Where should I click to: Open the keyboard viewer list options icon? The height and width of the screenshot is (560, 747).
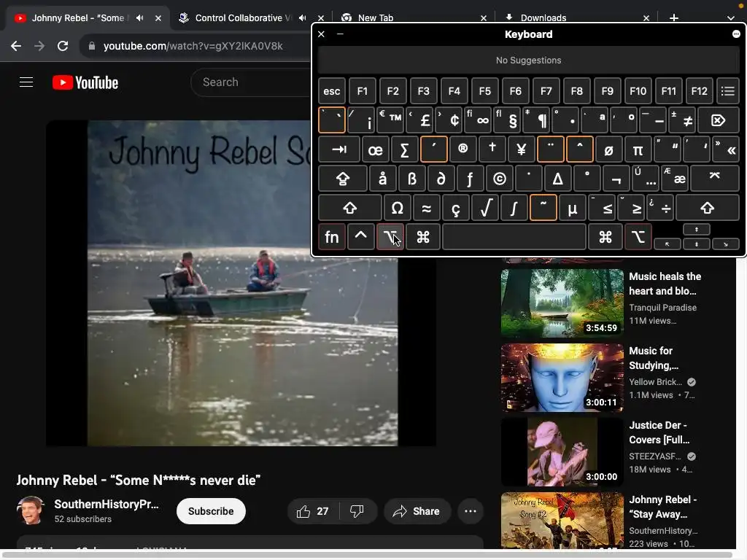pyautogui.click(x=727, y=91)
